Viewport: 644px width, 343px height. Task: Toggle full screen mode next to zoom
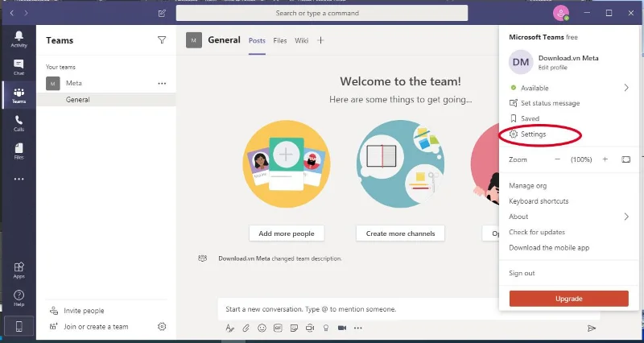625,159
